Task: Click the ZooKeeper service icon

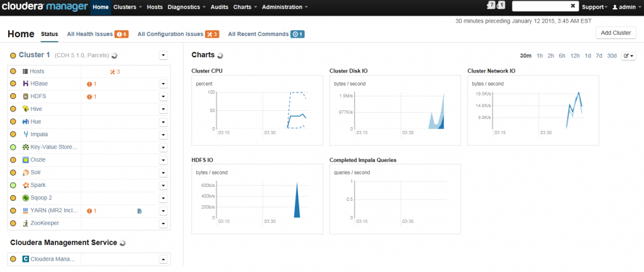Action: (25, 223)
